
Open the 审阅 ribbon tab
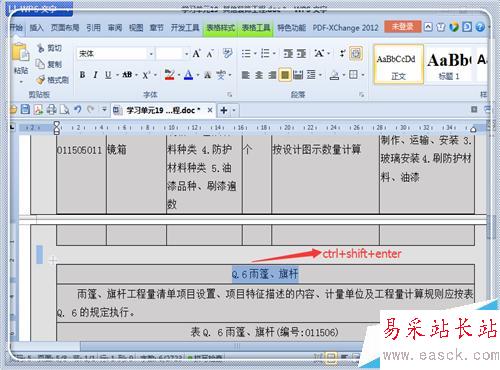click(115, 28)
